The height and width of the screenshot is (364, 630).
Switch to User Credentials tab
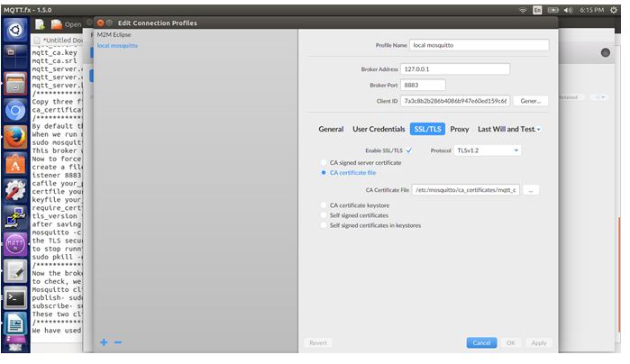[379, 129]
